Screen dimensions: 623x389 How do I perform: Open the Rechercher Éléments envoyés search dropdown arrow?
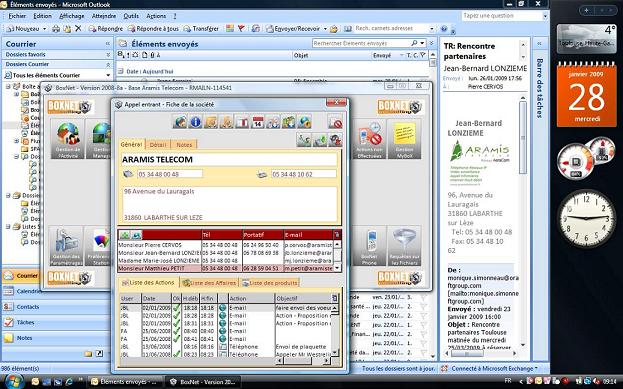coord(422,43)
